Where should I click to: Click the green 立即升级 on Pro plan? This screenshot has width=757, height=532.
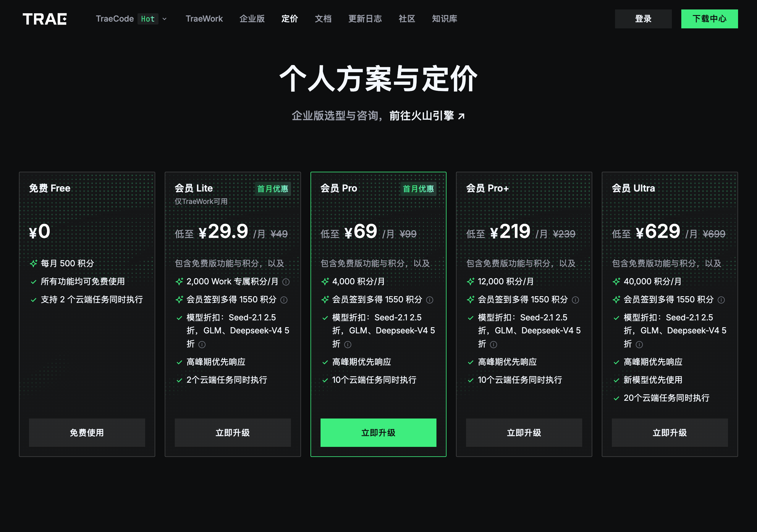pos(378,432)
